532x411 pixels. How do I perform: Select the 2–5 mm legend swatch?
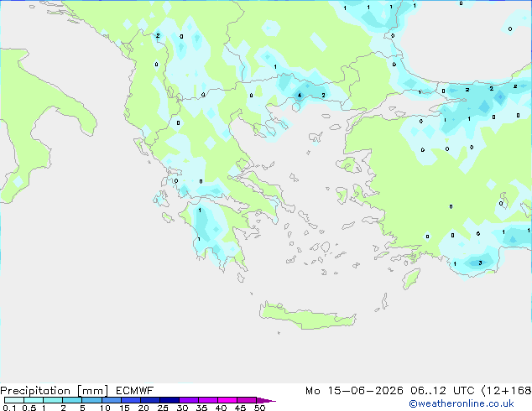click(x=72, y=400)
